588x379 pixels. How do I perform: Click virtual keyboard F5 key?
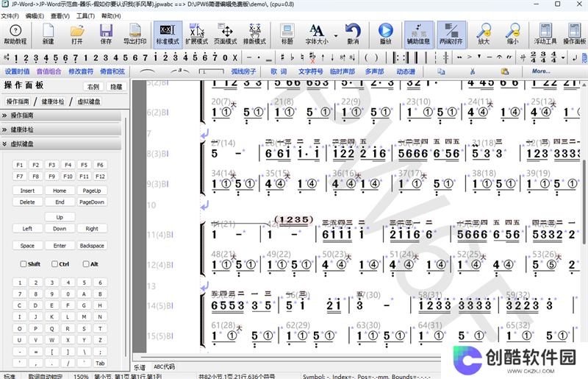pos(84,165)
